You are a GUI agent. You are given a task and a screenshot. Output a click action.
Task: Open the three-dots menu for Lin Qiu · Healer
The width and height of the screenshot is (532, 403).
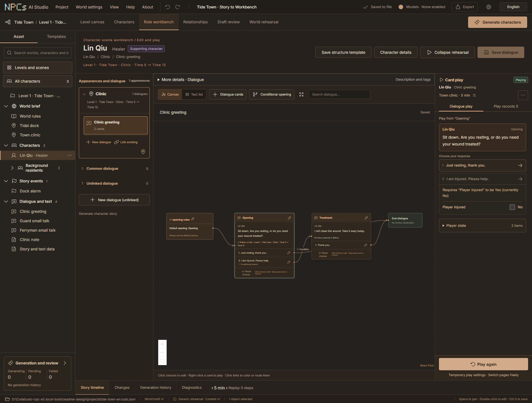69,155
